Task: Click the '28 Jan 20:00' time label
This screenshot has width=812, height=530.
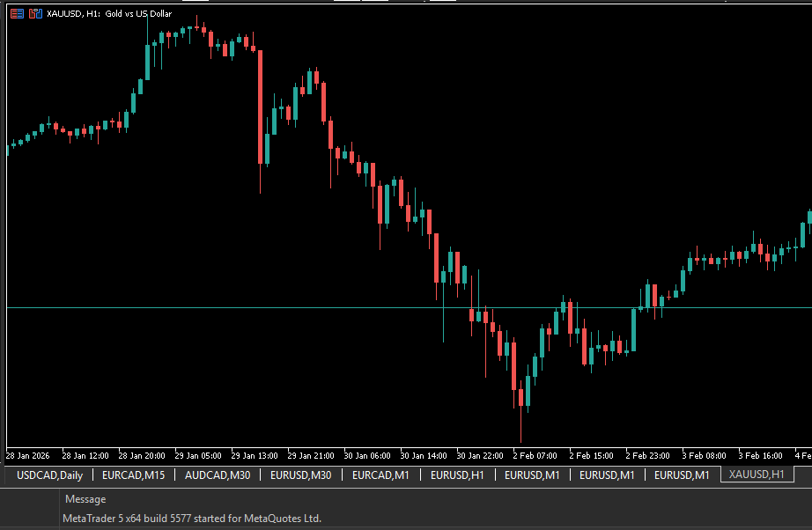Action: coord(142,455)
